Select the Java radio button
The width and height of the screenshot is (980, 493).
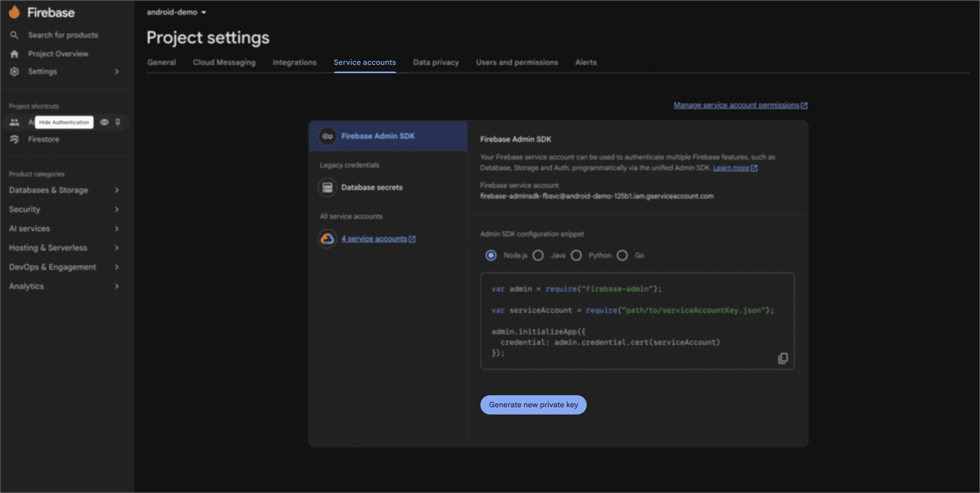click(x=538, y=255)
